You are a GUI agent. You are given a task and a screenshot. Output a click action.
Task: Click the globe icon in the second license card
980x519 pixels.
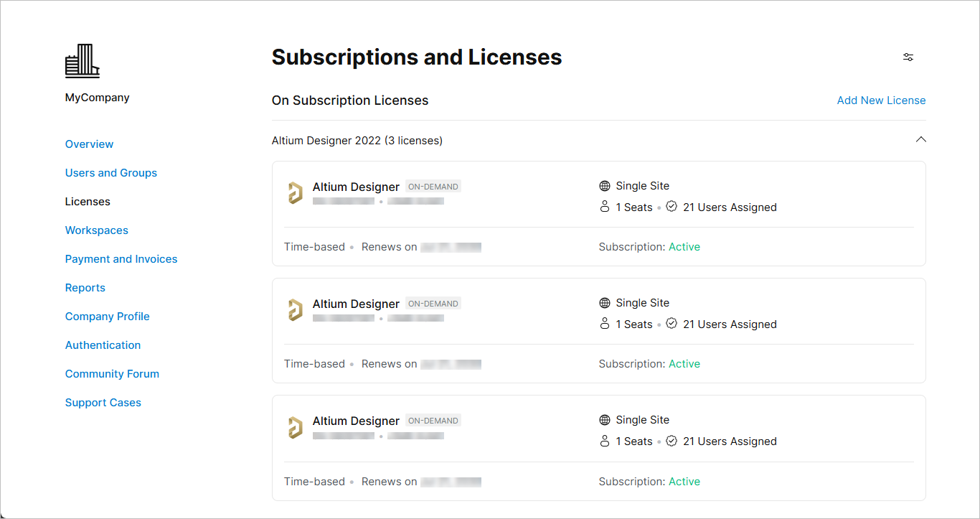(605, 303)
